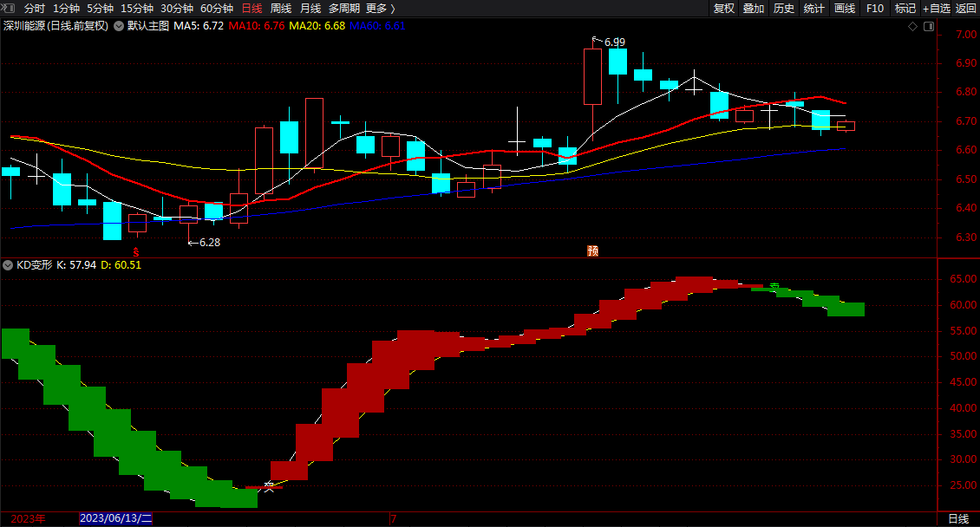Screen dimensions: 980x527
Task: Click the 日线 label at bottom right
Action: (958, 519)
